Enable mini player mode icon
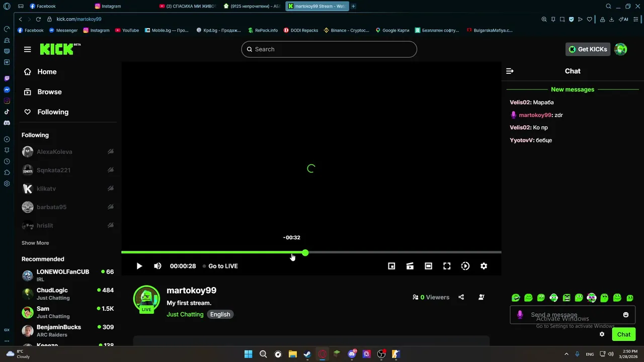Viewport: 644px width, 362px height. point(391,266)
